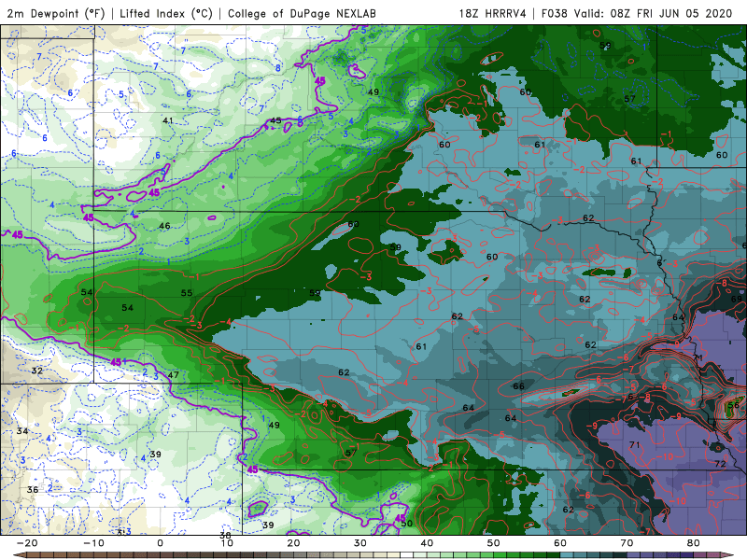Click the "18Z HRRRV4" model run label
This screenshot has height=560, width=747.
[x=493, y=13]
